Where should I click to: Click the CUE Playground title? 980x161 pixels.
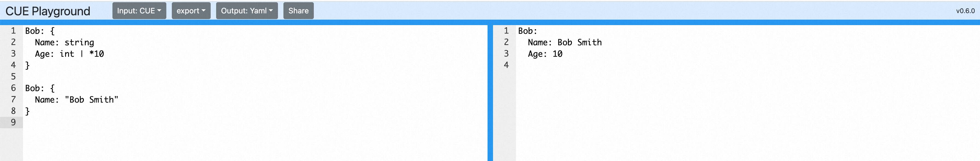pyautogui.click(x=48, y=11)
